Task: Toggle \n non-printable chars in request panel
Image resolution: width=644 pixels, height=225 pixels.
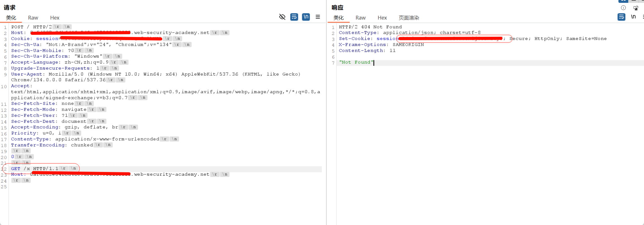Action: point(306,17)
